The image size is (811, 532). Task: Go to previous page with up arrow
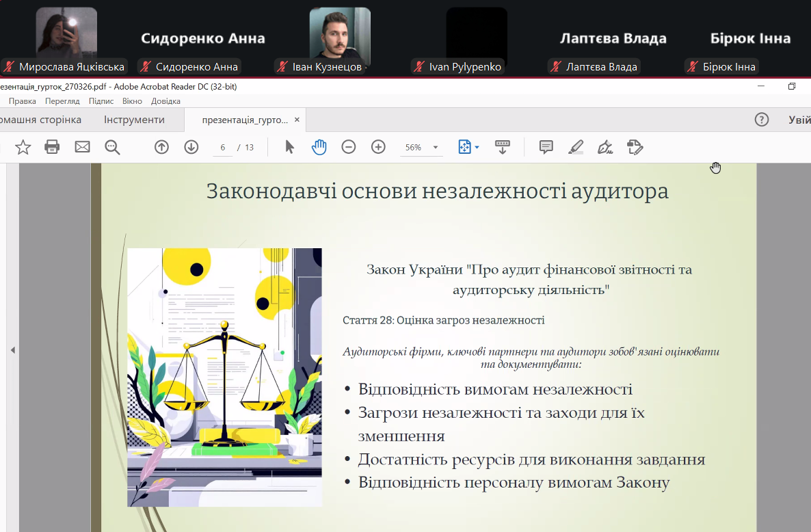click(x=161, y=147)
